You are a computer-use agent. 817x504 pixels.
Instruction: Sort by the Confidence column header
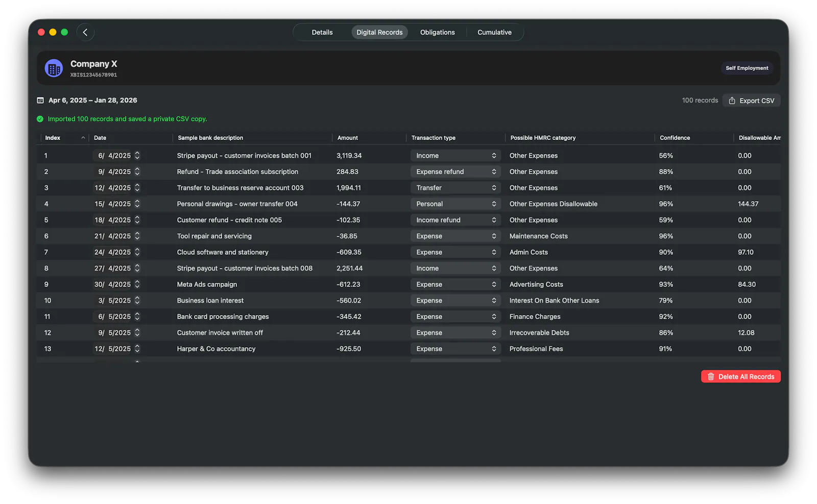pos(675,138)
